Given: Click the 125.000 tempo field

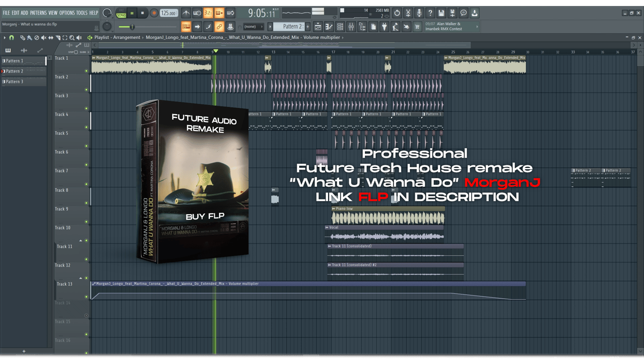Looking at the screenshot, I should point(169,13).
